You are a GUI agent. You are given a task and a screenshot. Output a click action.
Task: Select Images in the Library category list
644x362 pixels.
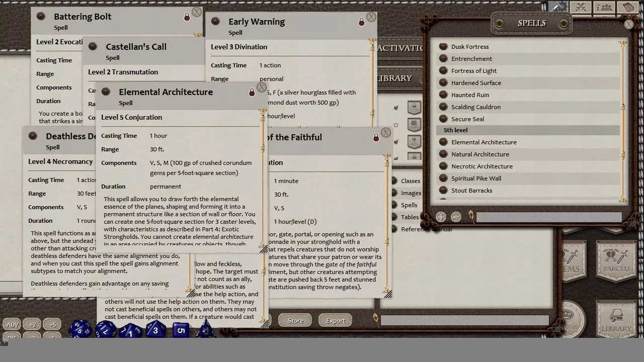[411, 193]
